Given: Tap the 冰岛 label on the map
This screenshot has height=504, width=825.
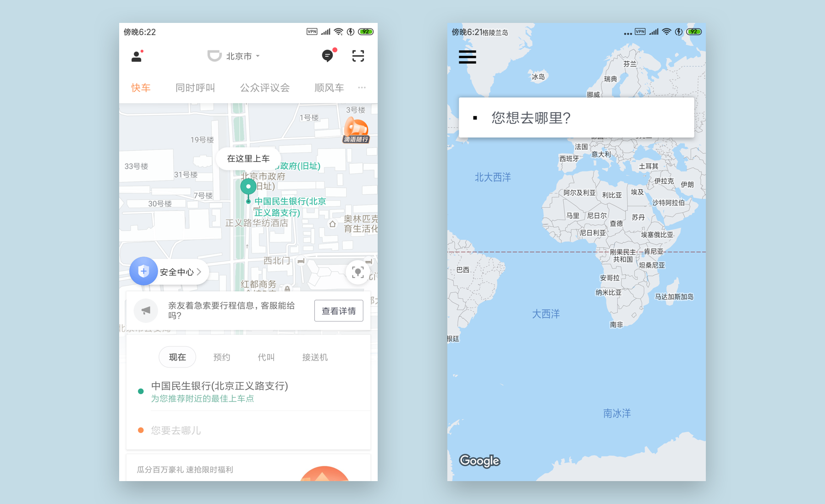Looking at the screenshot, I should click(538, 77).
